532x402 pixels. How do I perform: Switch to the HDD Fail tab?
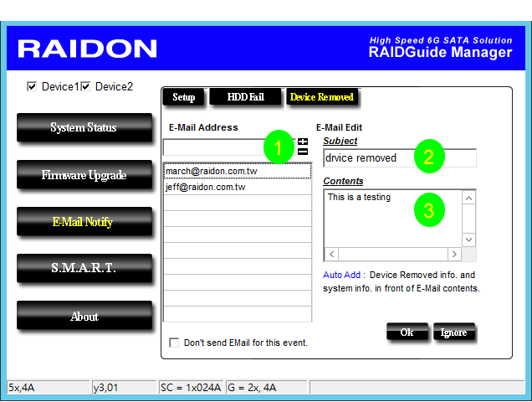(x=245, y=97)
